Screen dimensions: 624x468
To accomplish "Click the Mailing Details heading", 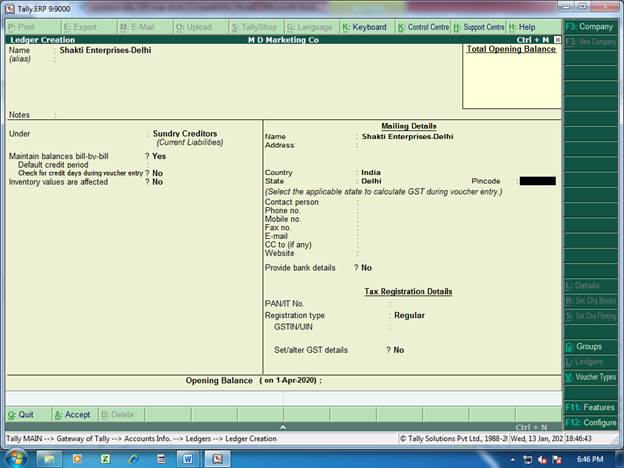I will tap(409, 126).
